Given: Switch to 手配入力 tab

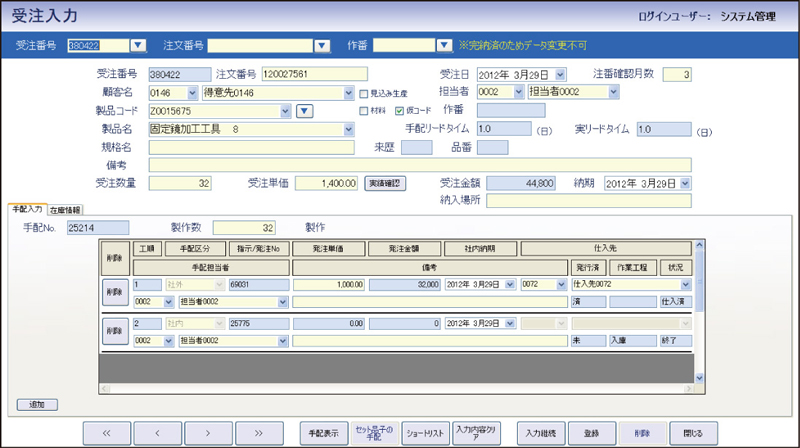Looking at the screenshot, I should (x=28, y=209).
